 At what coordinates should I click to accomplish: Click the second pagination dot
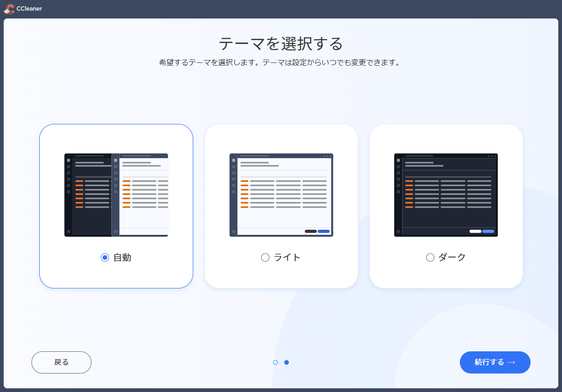tap(287, 362)
